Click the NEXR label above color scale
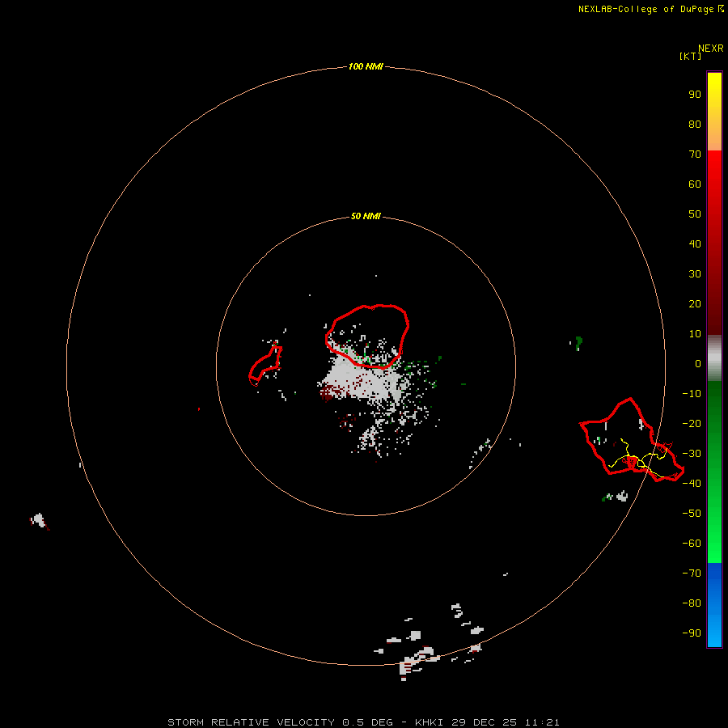 pos(711,49)
